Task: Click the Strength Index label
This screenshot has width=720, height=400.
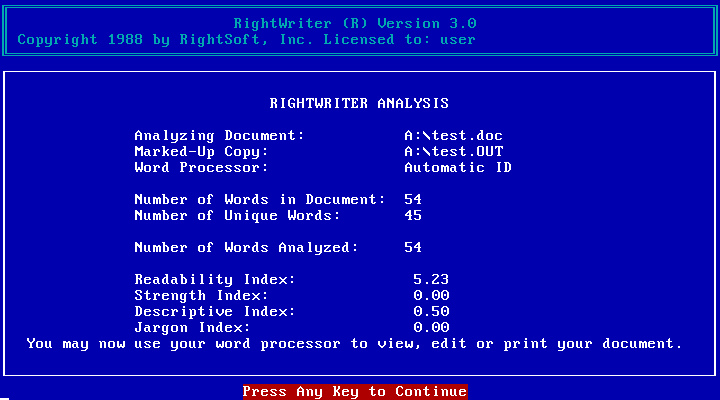Action: tap(201, 296)
